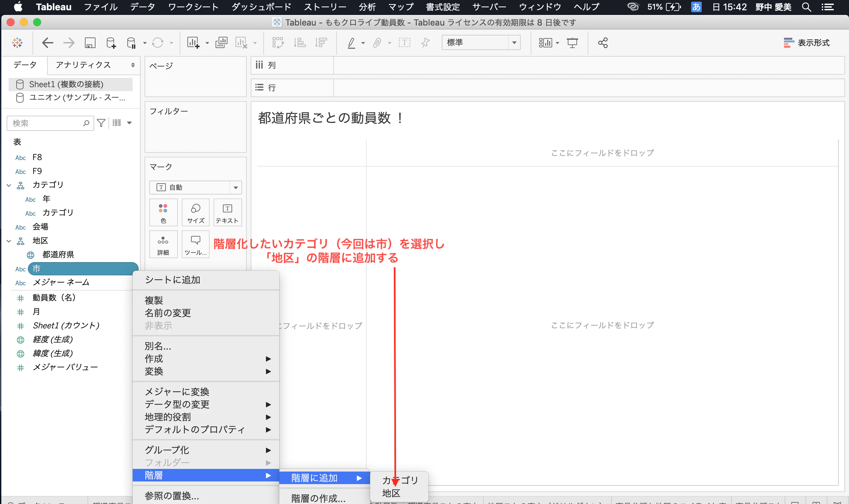Open the mark type dropdown showing 自動
849x504 pixels.
(195, 188)
